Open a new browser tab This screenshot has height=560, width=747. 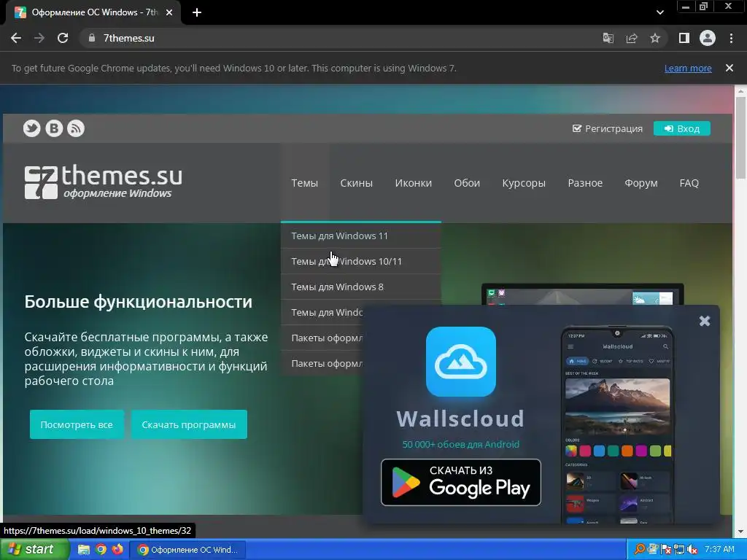click(197, 12)
